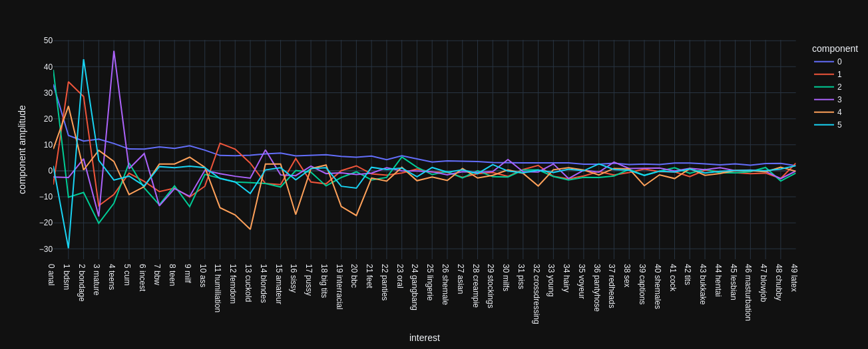868x349 pixels.
Task: Click component 4 orange legend line swatch
Action: coord(824,112)
